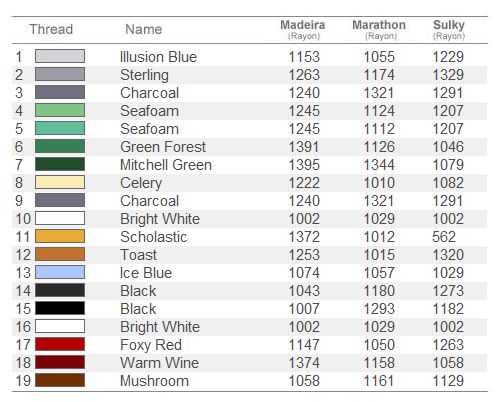Select the Sulky column header
Screen dimensions: 500x402
(449, 29)
